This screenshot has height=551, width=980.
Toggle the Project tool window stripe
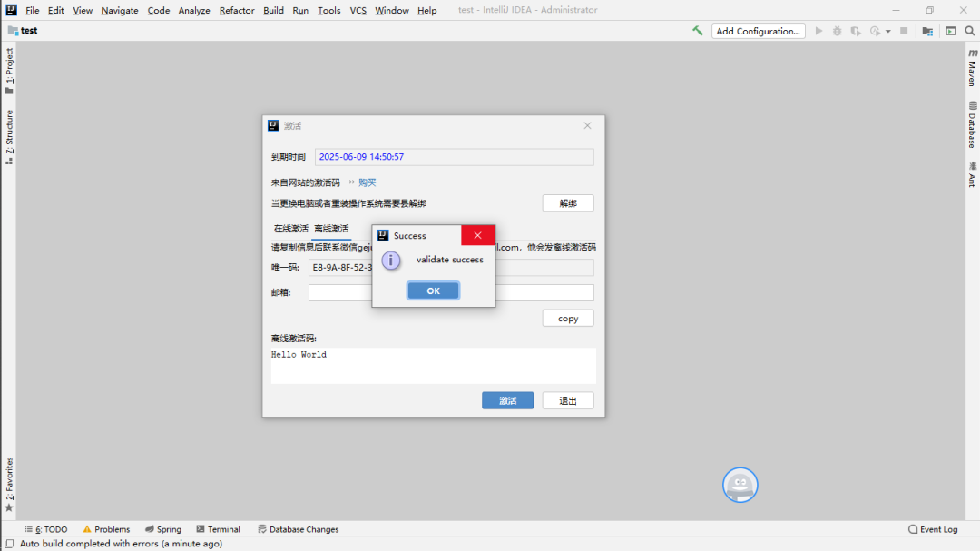(9, 71)
